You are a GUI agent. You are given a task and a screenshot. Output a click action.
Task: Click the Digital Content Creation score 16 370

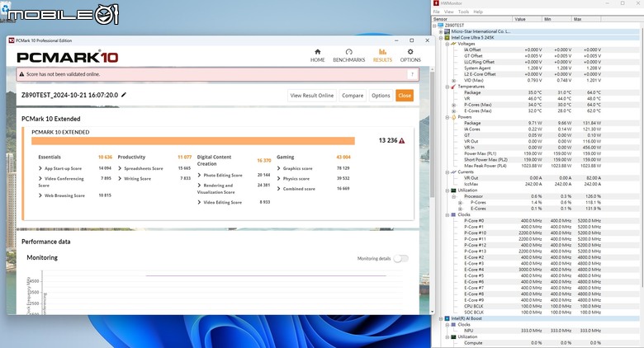click(x=264, y=161)
